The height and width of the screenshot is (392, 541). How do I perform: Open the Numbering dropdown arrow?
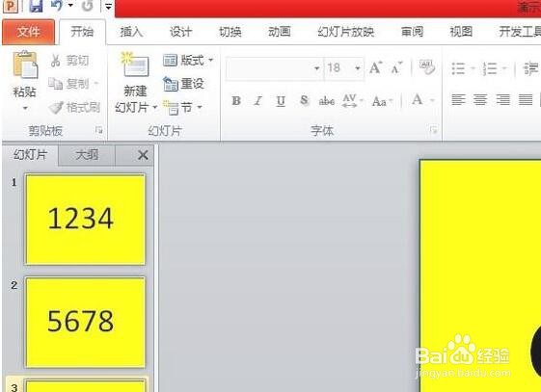[x=504, y=68]
